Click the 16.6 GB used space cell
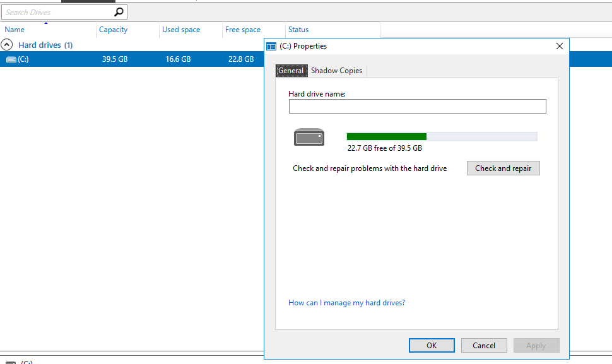612x364 pixels. click(x=178, y=59)
